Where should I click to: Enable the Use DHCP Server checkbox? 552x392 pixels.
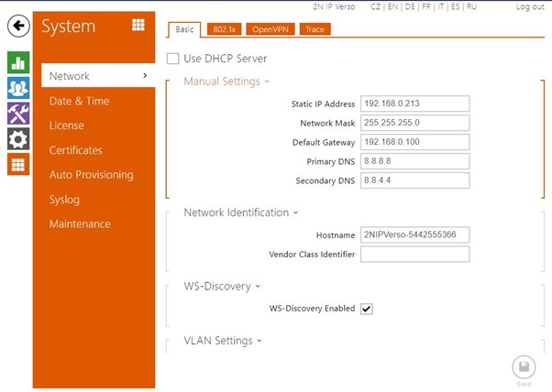(x=173, y=59)
